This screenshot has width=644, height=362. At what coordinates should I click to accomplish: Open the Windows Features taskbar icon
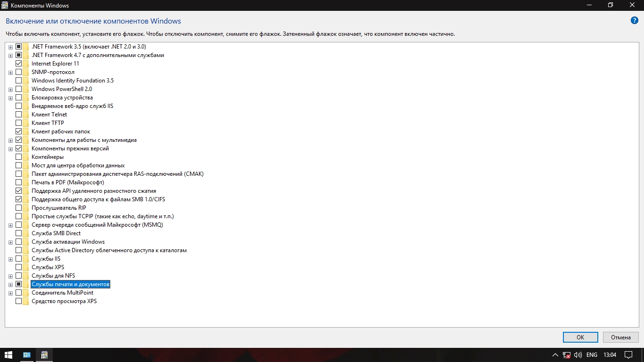44,354
